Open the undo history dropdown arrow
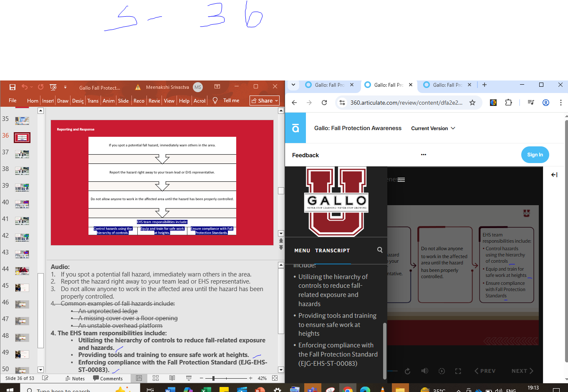Image resolution: width=568 pixels, height=392 pixels. (x=32, y=87)
